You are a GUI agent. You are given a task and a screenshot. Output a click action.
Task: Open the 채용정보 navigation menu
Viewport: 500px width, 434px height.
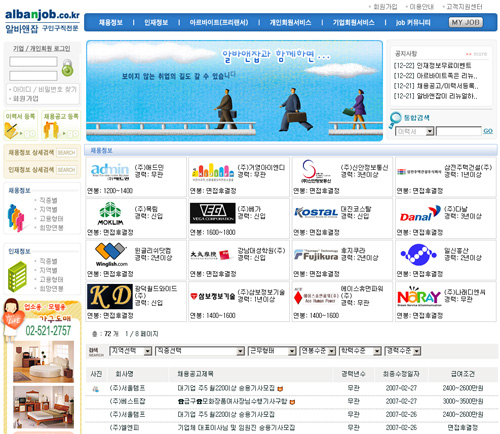pyautogui.click(x=111, y=22)
